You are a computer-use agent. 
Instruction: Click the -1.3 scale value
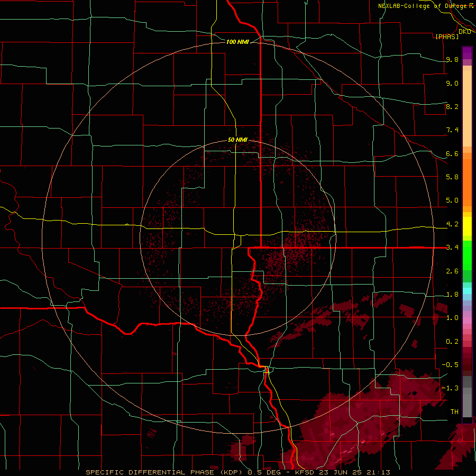(450, 388)
